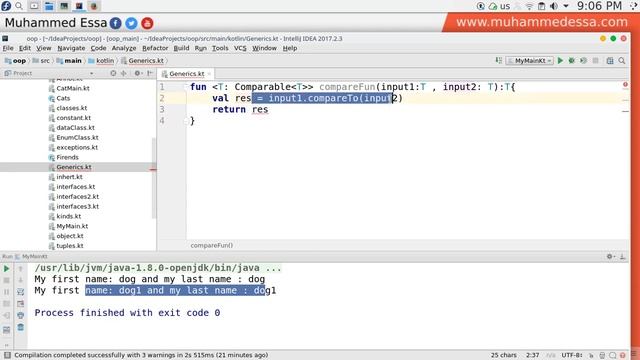Select exceptions.kt in the project tree
Image resolution: width=640 pixels, height=360 pixels.
coord(77,147)
